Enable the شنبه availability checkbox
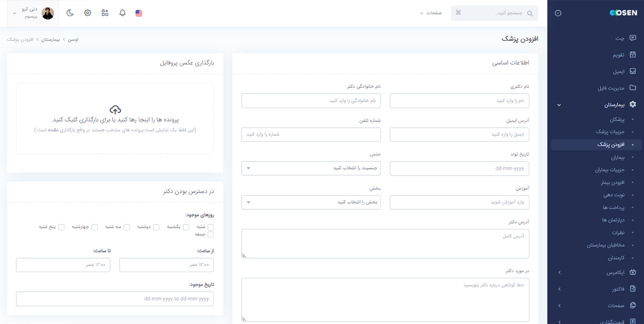The height and width of the screenshot is (324, 644). pos(211,227)
